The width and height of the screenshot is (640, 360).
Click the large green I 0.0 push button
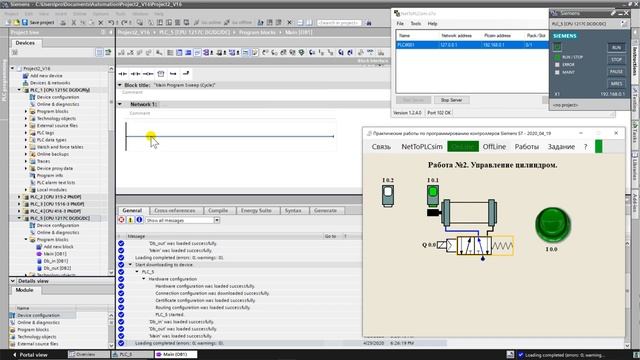click(x=553, y=225)
